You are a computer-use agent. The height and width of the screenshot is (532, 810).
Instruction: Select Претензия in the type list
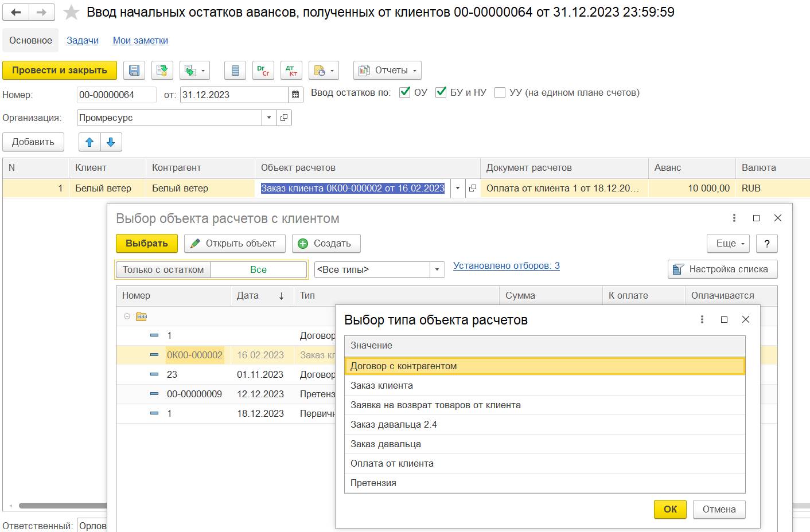click(544, 483)
